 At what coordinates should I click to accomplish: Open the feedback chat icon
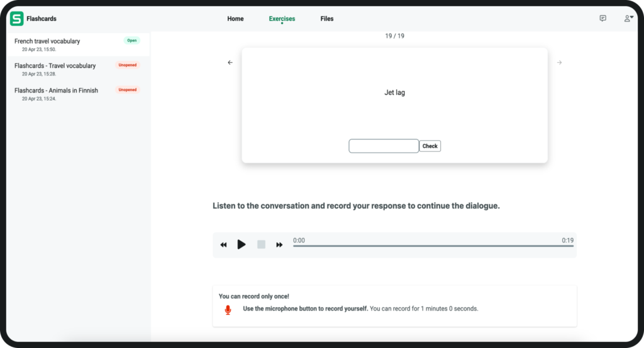(602, 19)
